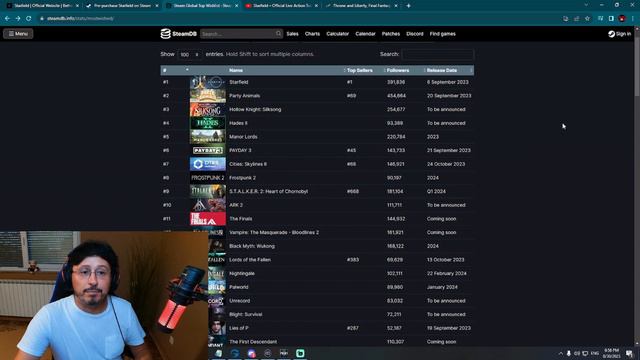Click the Silksong thumbnail image
640x360 pixels.
[x=208, y=109]
